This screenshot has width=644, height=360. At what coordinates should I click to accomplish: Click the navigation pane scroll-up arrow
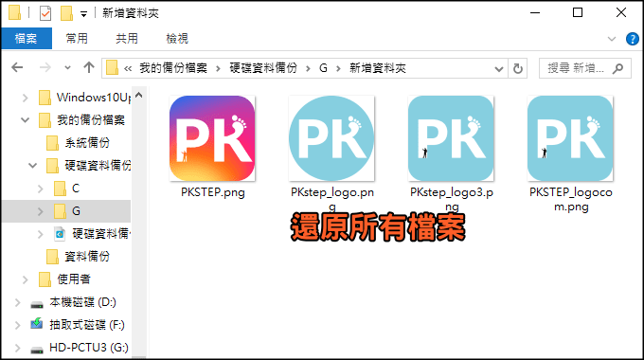click(x=139, y=96)
